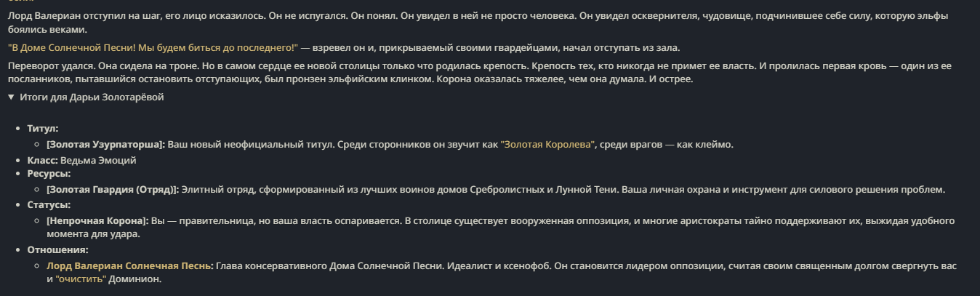Select the bold tag [Непрочная Корона]

(x=97, y=220)
